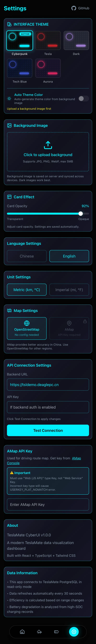Focus the Backend URL input field
This screenshot has width=96, height=644.
tap(48, 384)
